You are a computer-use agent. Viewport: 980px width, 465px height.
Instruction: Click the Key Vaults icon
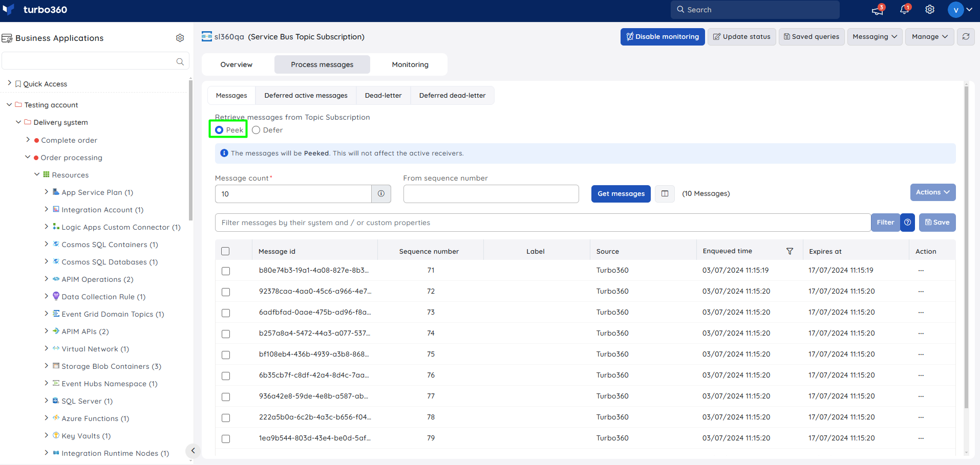[56, 435]
